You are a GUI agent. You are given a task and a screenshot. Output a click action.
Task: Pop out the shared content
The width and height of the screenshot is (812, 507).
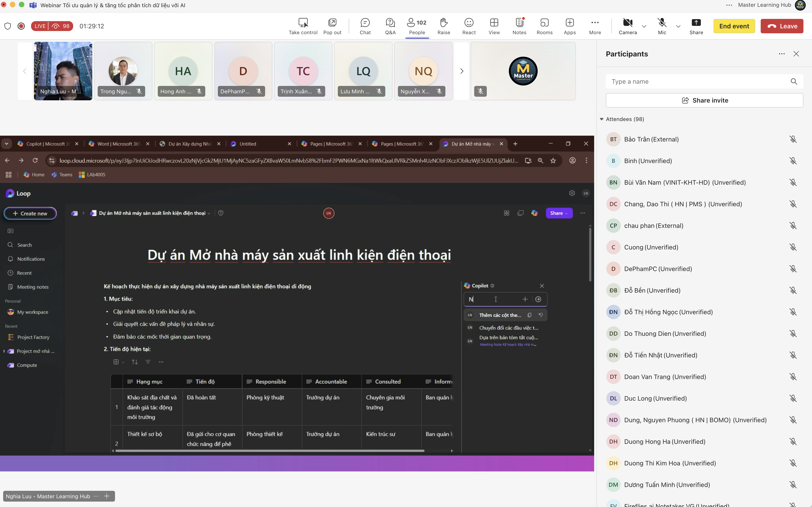click(332, 26)
